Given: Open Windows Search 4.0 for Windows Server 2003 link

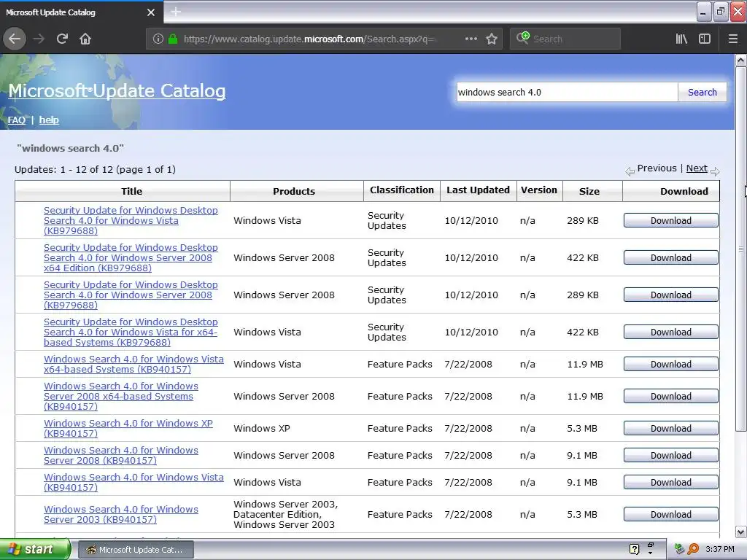Looking at the screenshot, I should pyautogui.click(x=121, y=514).
